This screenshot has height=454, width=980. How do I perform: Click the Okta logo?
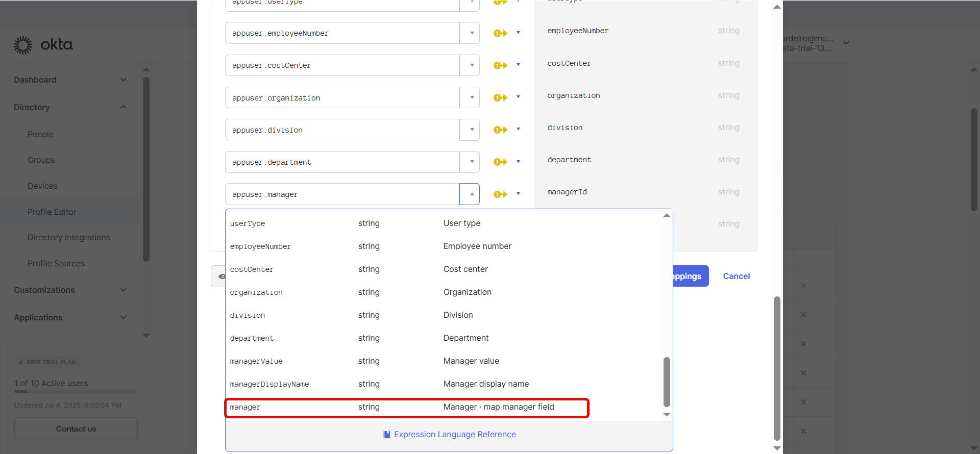[43, 45]
